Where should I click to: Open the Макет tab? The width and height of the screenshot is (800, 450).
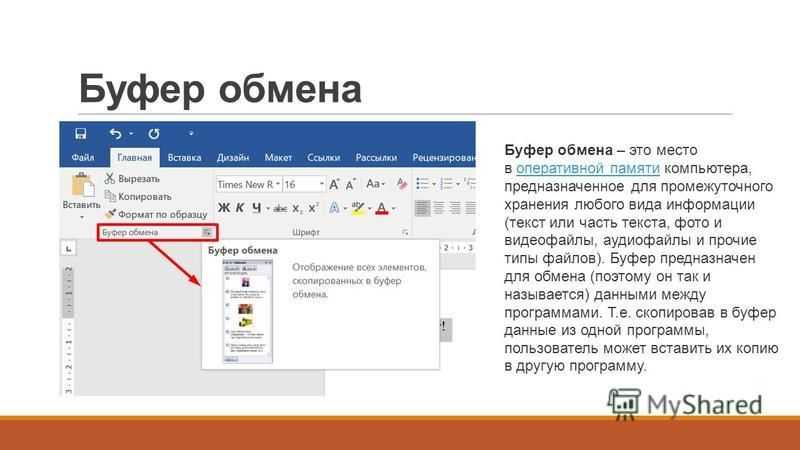click(x=278, y=158)
